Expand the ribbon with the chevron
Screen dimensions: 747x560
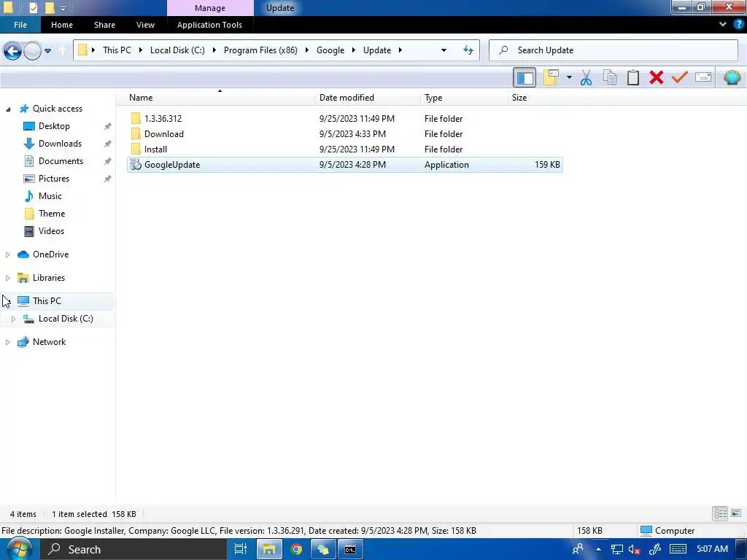tap(723, 24)
